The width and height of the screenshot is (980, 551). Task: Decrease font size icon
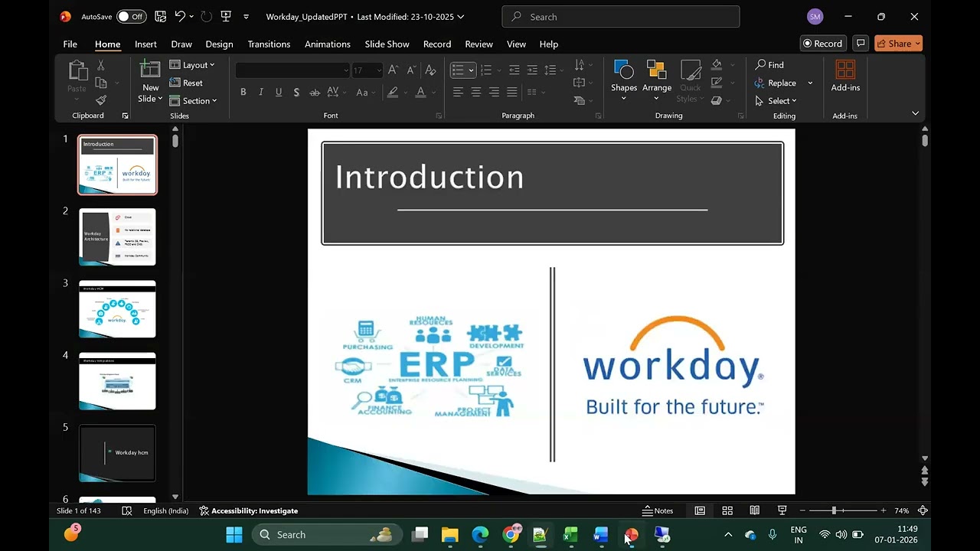[411, 70]
